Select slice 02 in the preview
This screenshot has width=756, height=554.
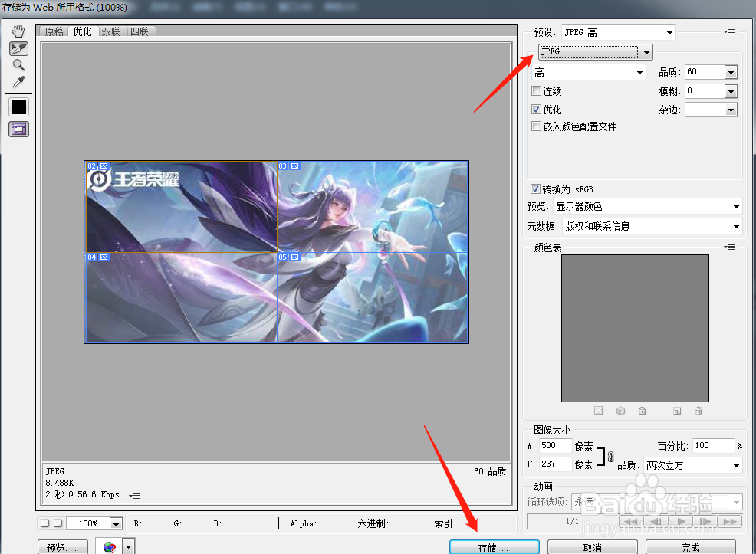click(x=181, y=207)
